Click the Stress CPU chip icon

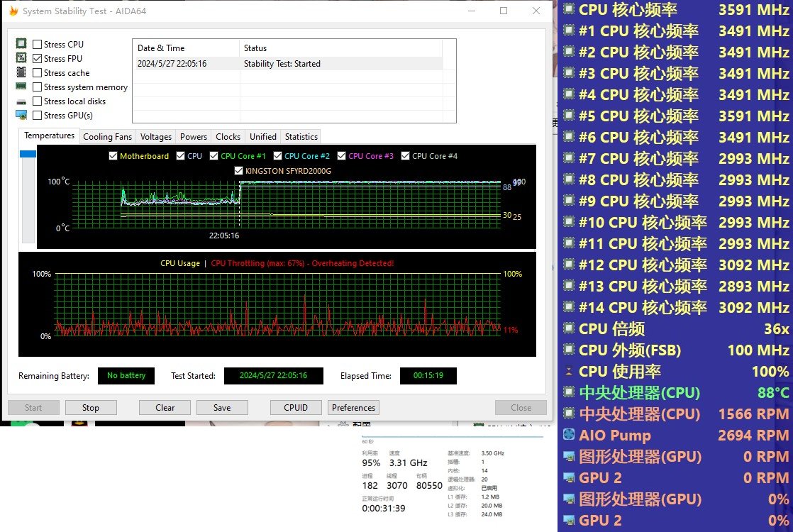point(21,44)
